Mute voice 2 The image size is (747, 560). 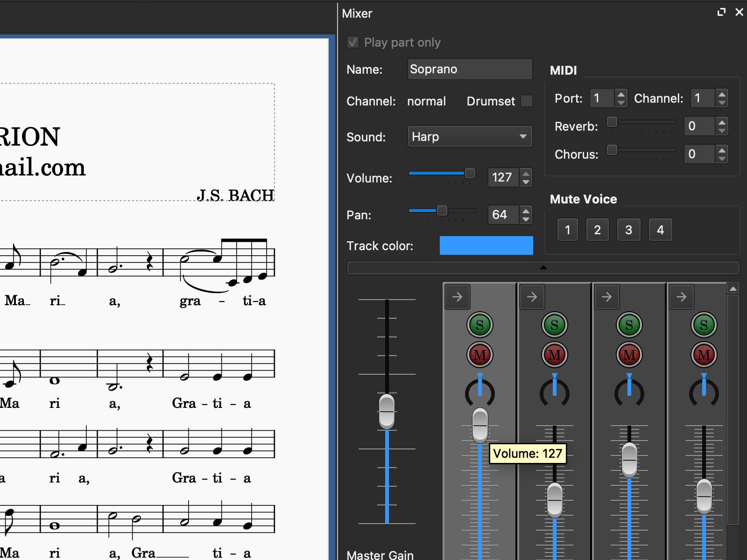click(598, 230)
